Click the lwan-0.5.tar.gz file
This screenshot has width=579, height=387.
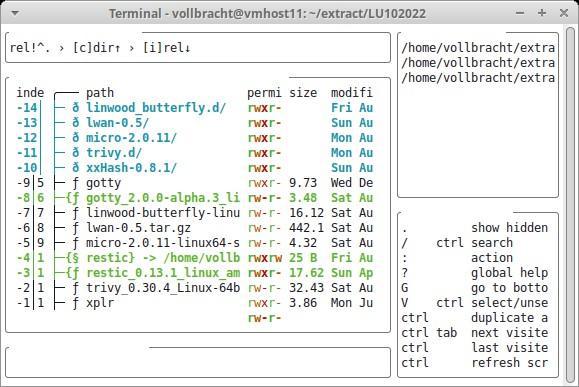(x=195, y=228)
